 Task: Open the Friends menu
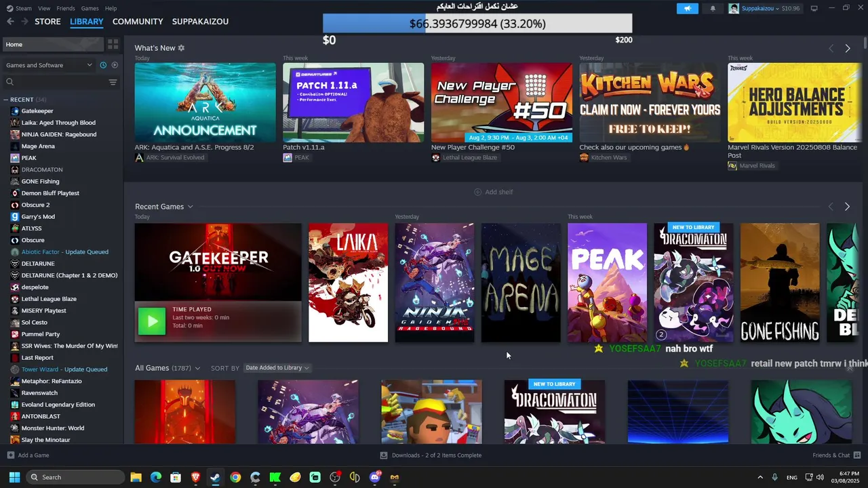(x=66, y=8)
